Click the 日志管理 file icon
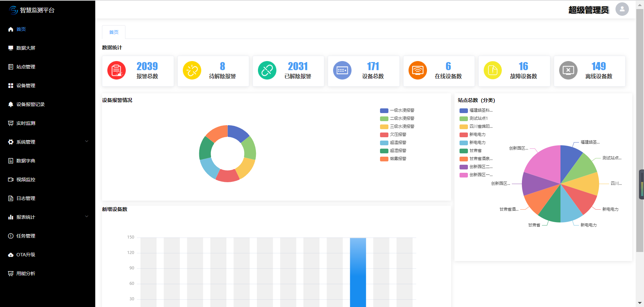The image size is (644, 307). pos(11,198)
